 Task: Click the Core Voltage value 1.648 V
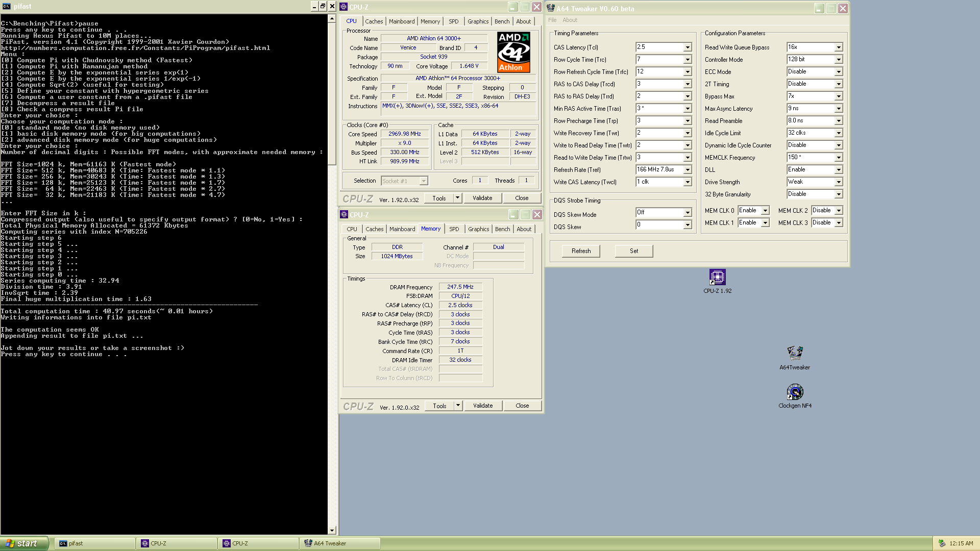click(x=469, y=66)
